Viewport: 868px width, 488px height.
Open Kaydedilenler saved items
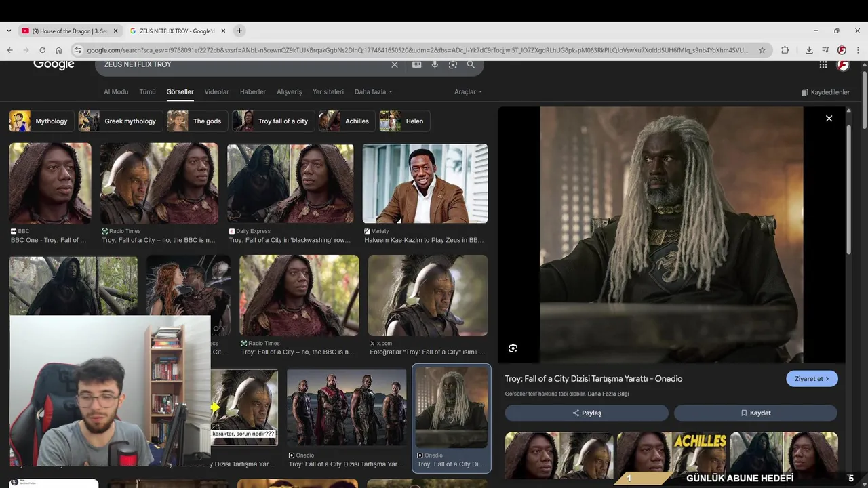(825, 92)
